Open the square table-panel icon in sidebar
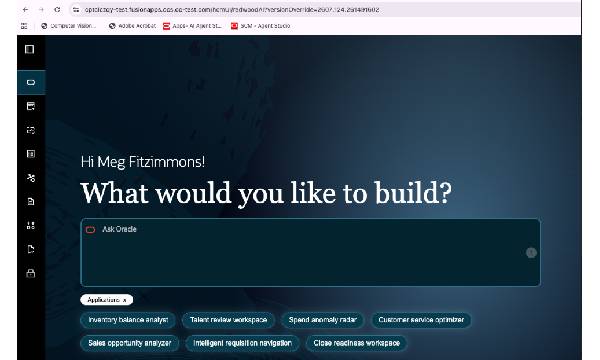Image resolution: width=600 pixels, height=360 pixels. pyautogui.click(x=31, y=154)
